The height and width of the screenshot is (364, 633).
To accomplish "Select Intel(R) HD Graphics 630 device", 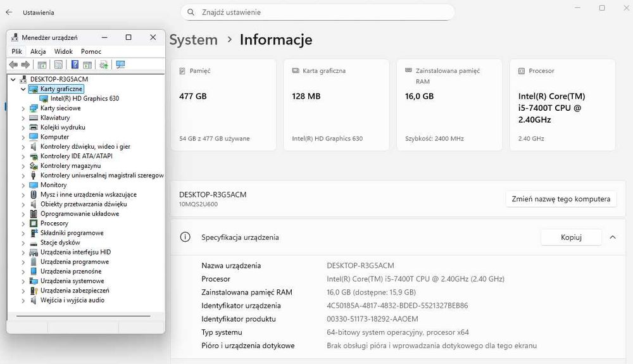I will [85, 98].
